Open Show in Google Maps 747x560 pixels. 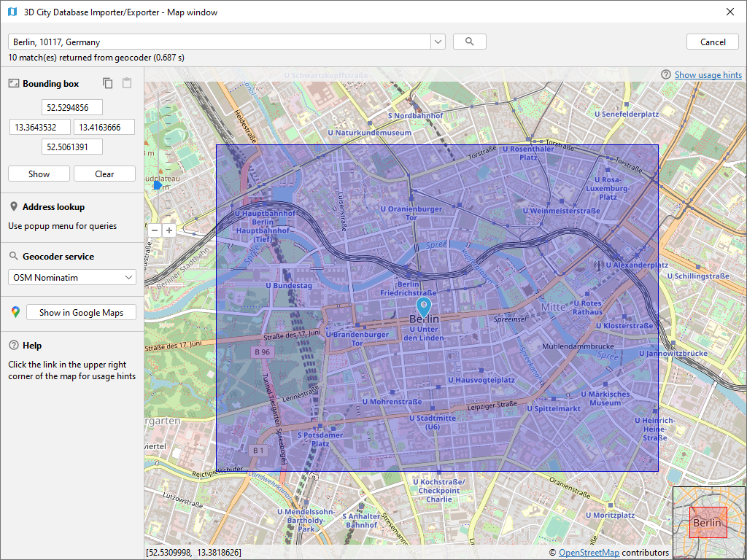(x=81, y=312)
